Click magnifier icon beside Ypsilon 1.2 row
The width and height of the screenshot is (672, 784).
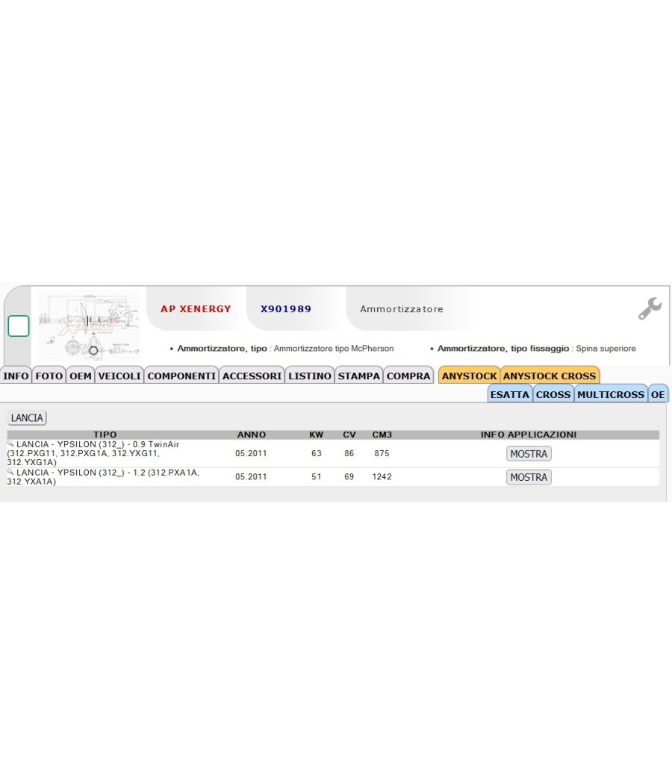pyautogui.click(x=10, y=471)
